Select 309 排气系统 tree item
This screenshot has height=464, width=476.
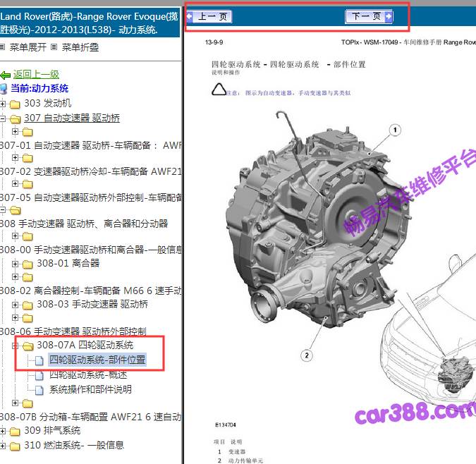pos(52,430)
